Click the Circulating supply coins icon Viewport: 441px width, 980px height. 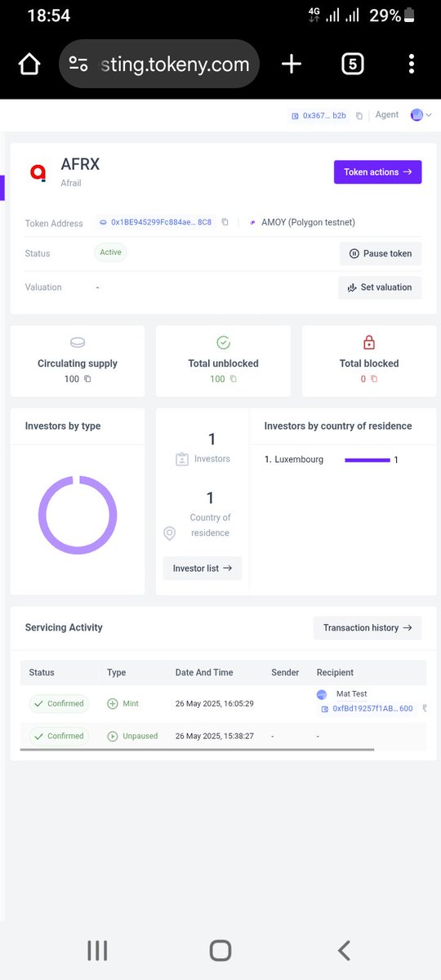tap(78, 343)
